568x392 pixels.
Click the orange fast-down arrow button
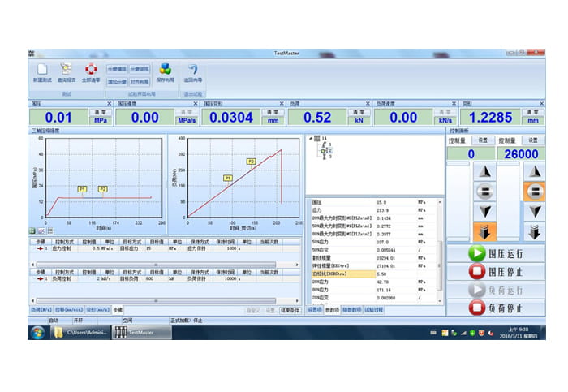pyautogui.click(x=484, y=231)
